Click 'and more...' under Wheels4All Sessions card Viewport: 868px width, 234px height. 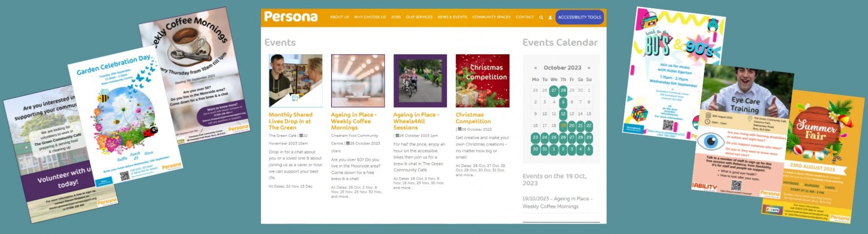tap(403, 188)
